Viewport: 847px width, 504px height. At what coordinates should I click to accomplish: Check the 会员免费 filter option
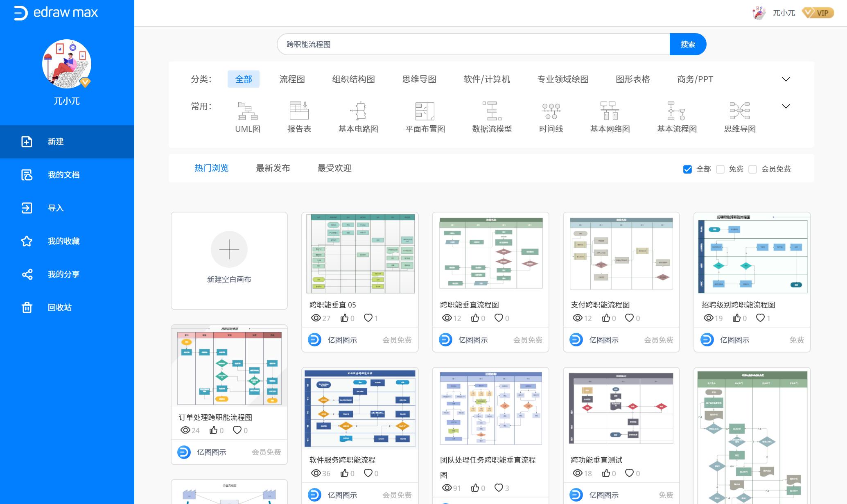click(x=753, y=169)
